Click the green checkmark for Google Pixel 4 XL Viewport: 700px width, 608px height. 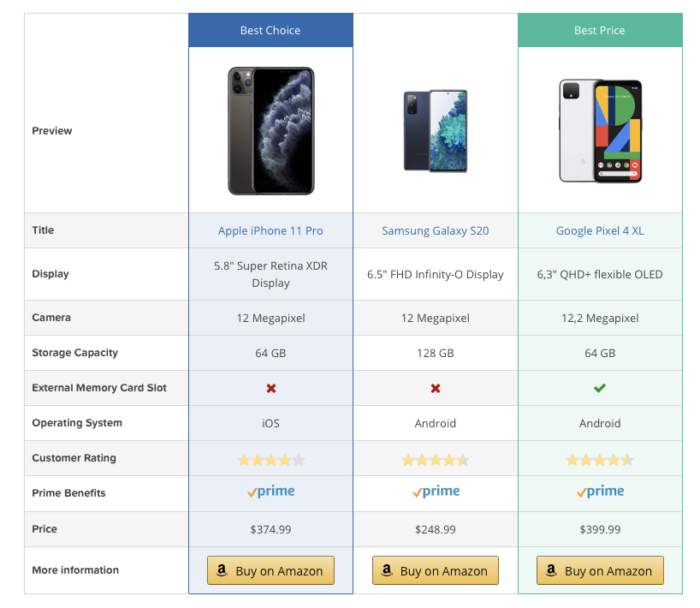click(600, 388)
